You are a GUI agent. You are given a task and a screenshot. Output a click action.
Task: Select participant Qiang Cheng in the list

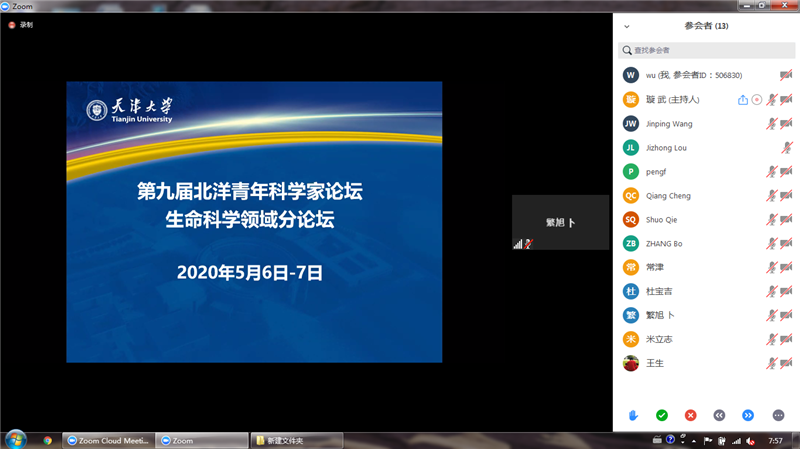point(670,196)
